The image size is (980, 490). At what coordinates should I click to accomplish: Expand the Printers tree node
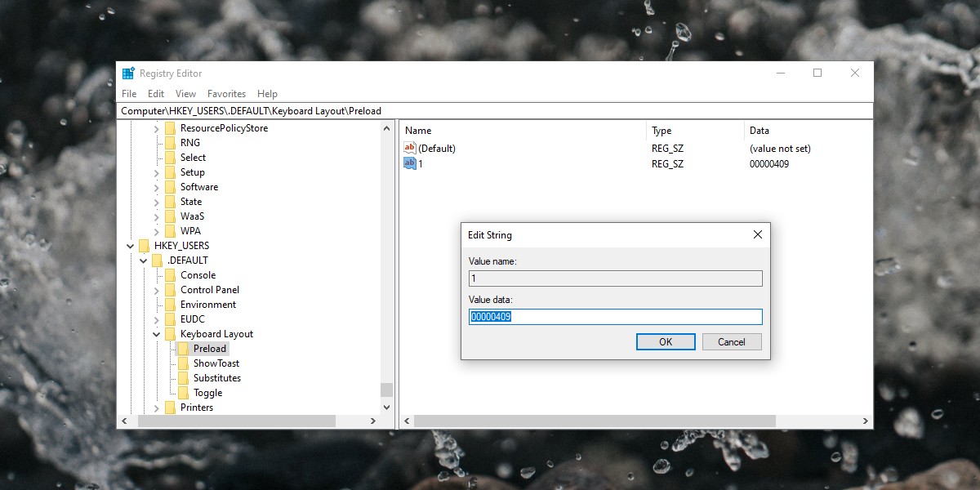[x=155, y=407]
